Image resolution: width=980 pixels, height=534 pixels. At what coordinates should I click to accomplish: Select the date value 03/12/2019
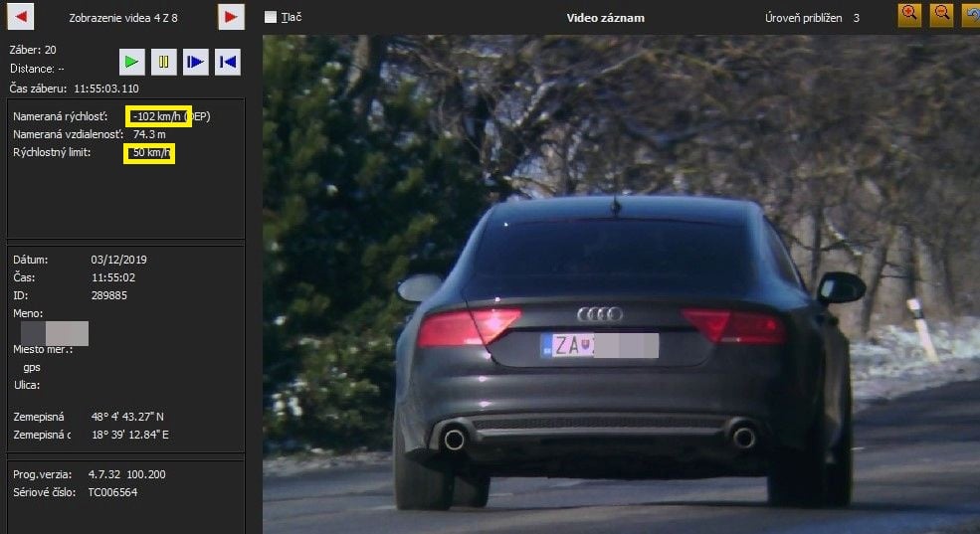(x=118, y=260)
